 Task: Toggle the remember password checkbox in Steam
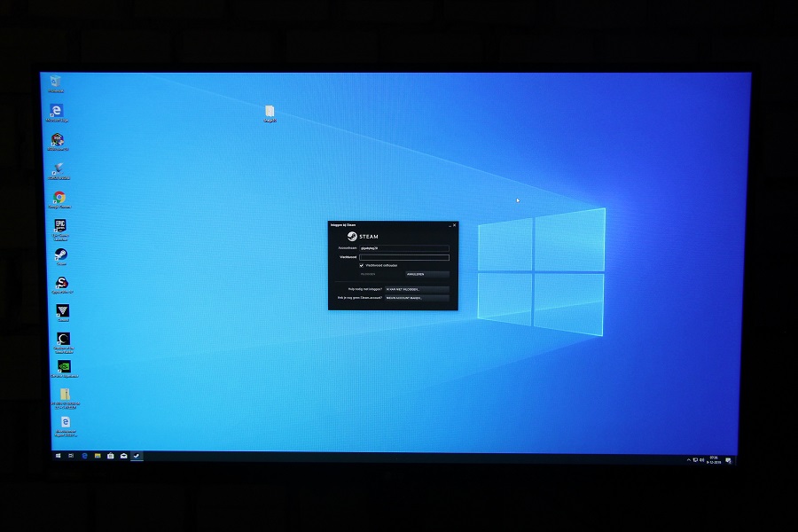click(362, 265)
